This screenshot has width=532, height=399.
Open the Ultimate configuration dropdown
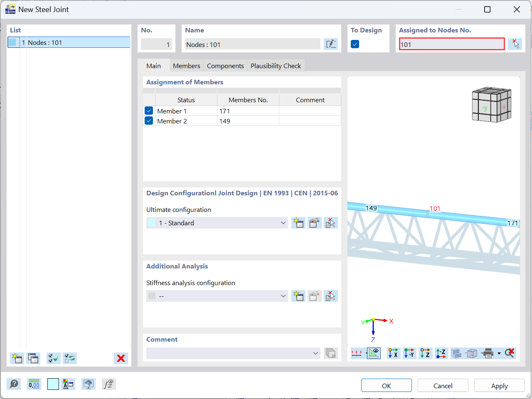click(x=217, y=223)
